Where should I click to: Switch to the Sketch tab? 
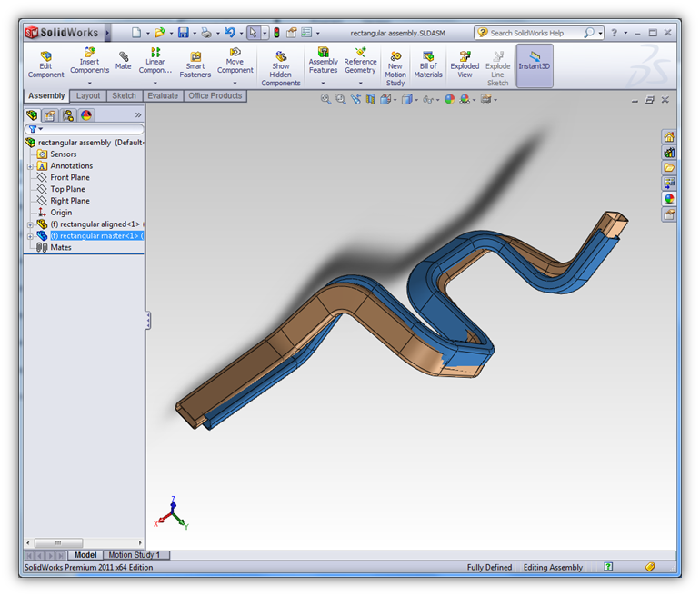click(124, 95)
